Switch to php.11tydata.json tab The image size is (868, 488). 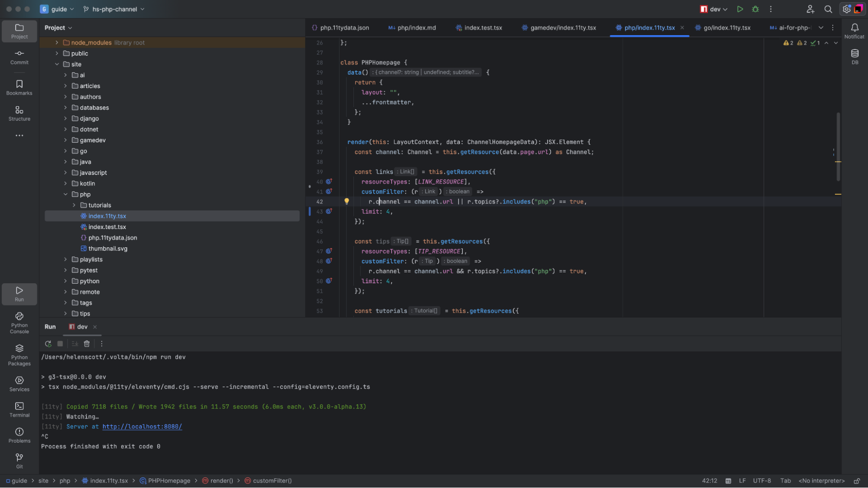pos(340,28)
